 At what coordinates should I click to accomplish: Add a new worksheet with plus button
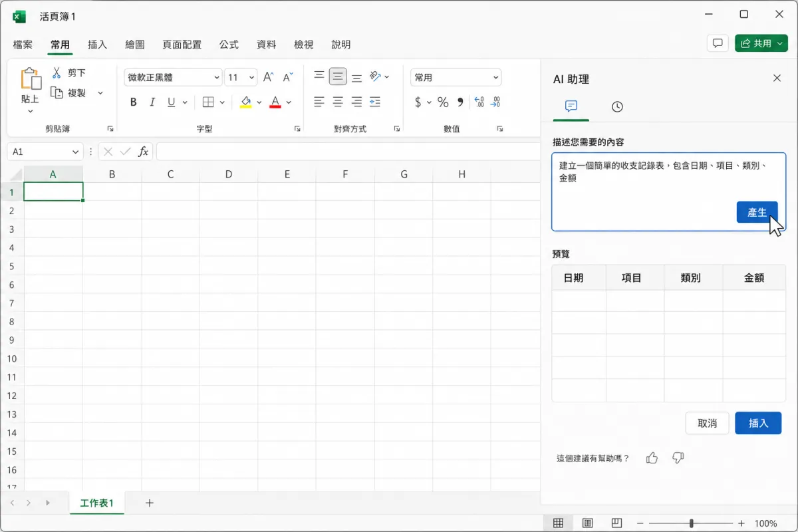(150, 503)
